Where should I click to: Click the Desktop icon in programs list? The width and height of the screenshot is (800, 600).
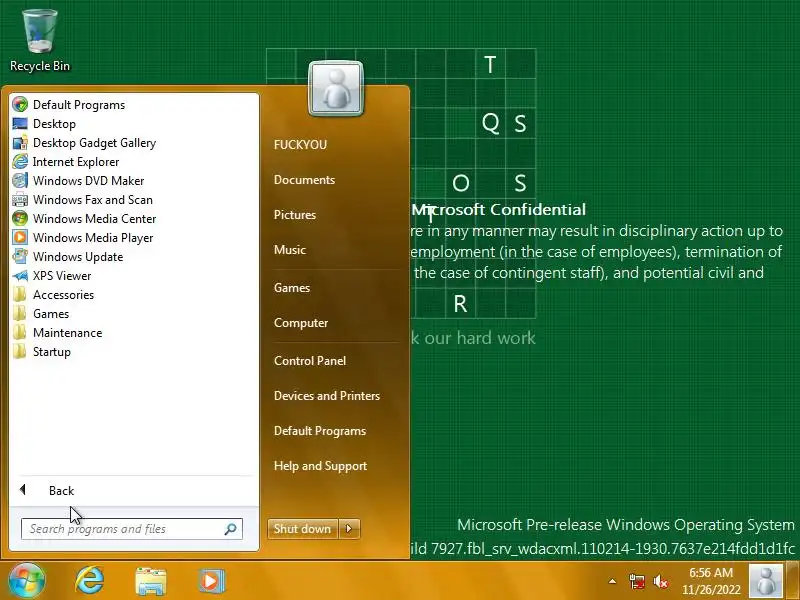20,123
